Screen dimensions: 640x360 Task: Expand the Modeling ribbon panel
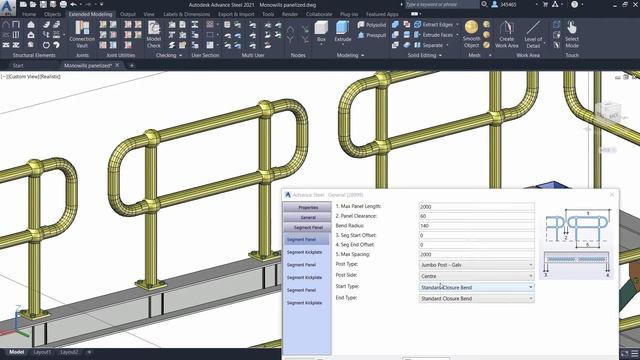(x=350, y=55)
